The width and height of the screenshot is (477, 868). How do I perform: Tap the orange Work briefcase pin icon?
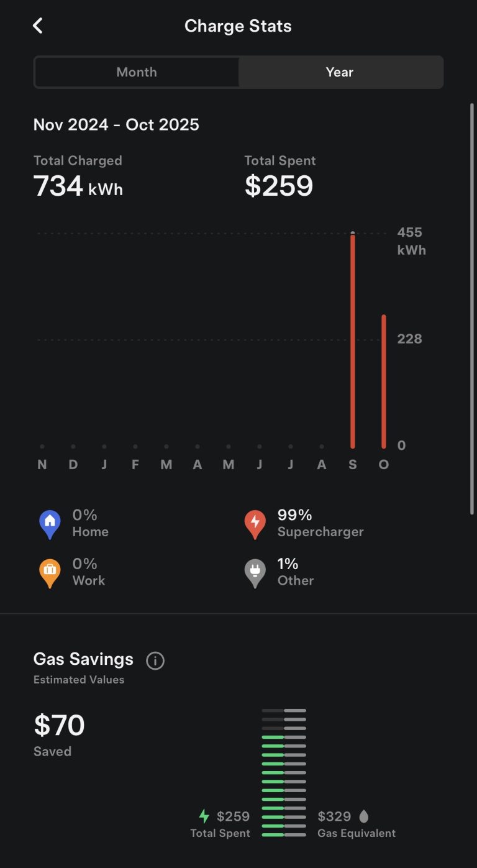(x=50, y=573)
